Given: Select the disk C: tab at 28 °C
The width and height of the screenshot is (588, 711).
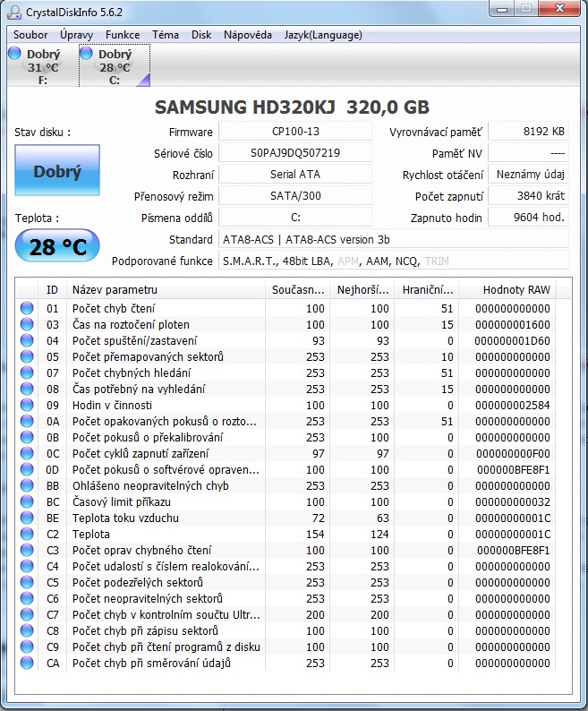Looking at the screenshot, I should tap(115, 66).
